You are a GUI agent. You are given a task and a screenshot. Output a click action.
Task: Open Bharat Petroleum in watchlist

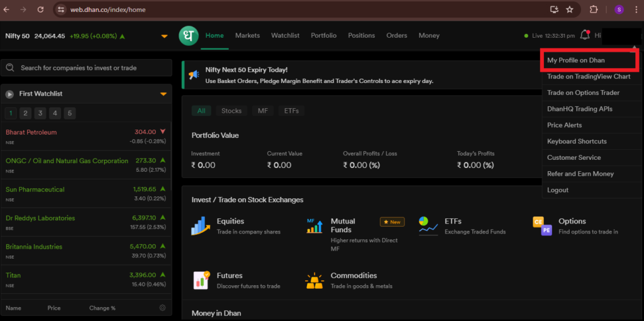coord(86,136)
